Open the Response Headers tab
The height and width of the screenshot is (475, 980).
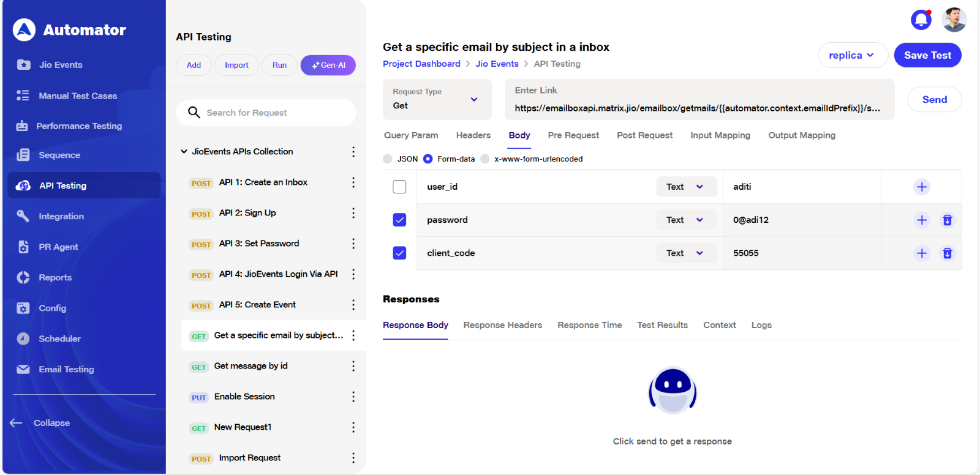point(502,325)
